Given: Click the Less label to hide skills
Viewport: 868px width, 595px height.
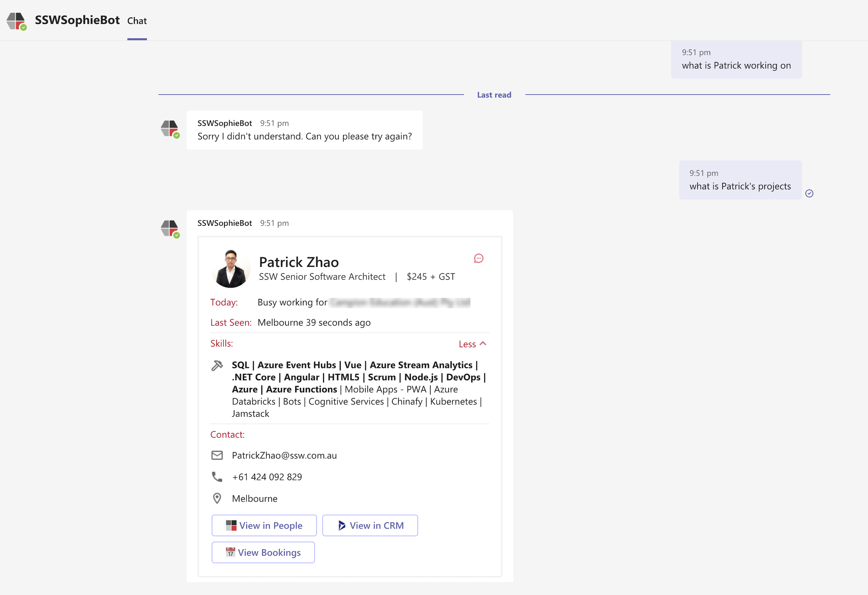Looking at the screenshot, I should [467, 344].
